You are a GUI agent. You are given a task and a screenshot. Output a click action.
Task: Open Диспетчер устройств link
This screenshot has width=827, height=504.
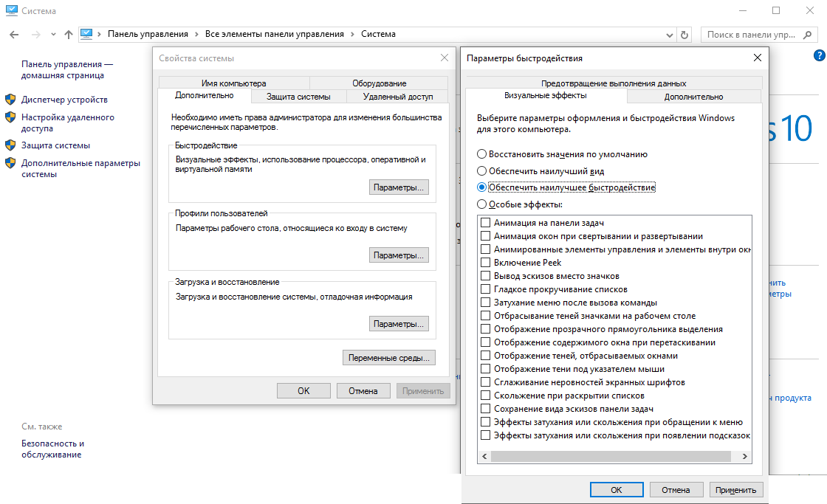(x=64, y=100)
